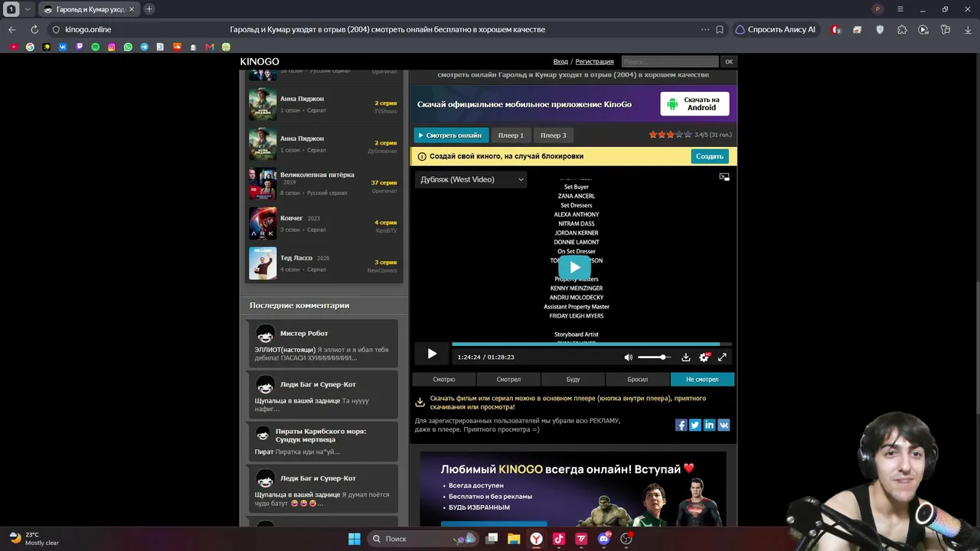Expand the tab list chevron

pyautogui.click(x=28, y=9)
